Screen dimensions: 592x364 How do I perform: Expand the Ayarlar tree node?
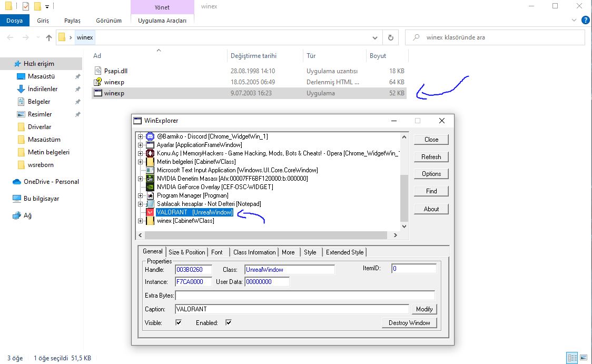[140, 145]
